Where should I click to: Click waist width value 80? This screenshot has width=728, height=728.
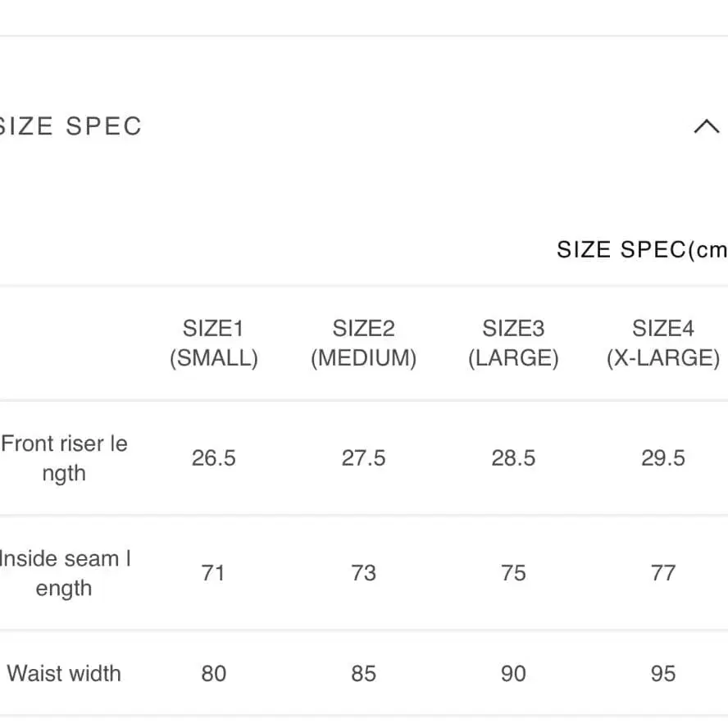213,674
